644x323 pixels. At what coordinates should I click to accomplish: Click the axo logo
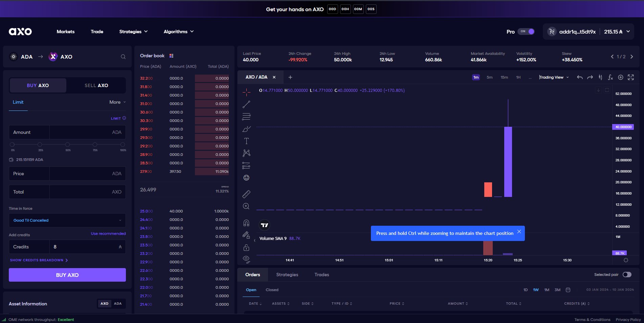click(20, 32)
